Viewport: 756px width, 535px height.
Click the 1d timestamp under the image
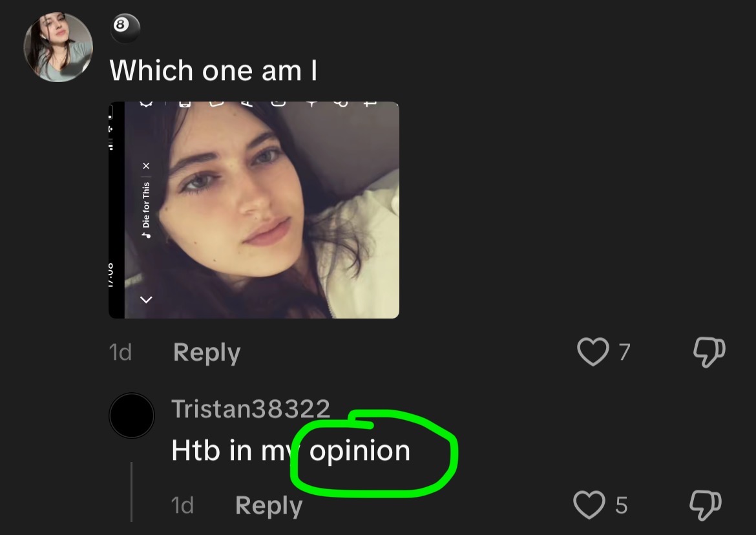click(x=121, y=352)
